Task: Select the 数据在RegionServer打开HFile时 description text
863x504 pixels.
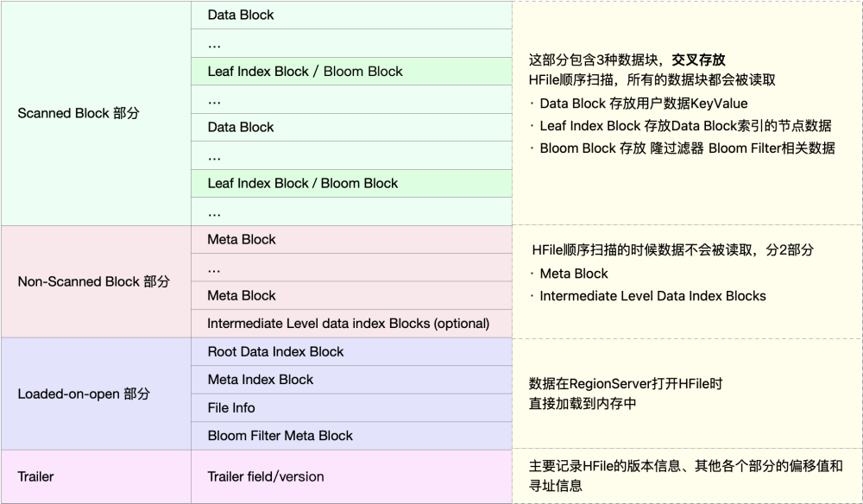Action: point(626,384)
